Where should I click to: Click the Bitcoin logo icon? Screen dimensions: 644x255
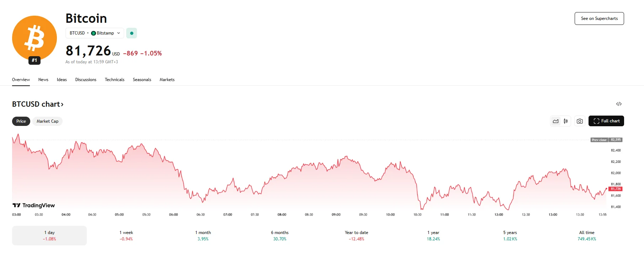[34, 38]
